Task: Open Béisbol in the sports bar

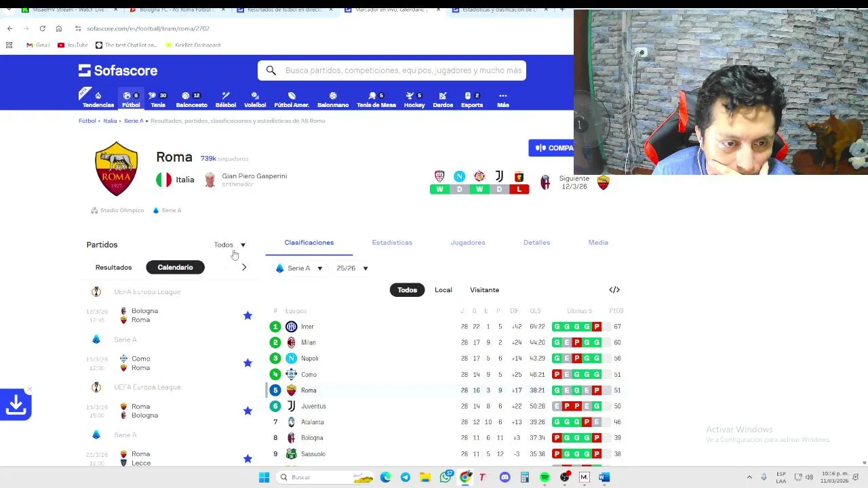Action: (x=226, y=100)
